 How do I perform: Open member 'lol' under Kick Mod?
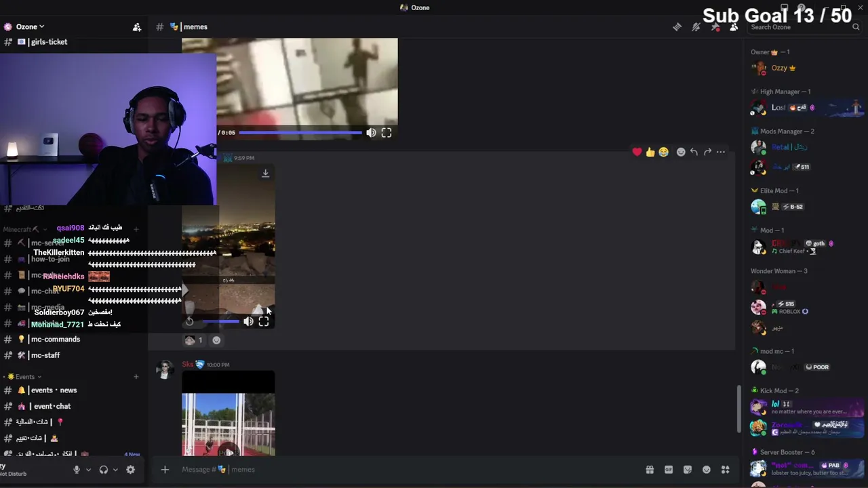point(807,407)
